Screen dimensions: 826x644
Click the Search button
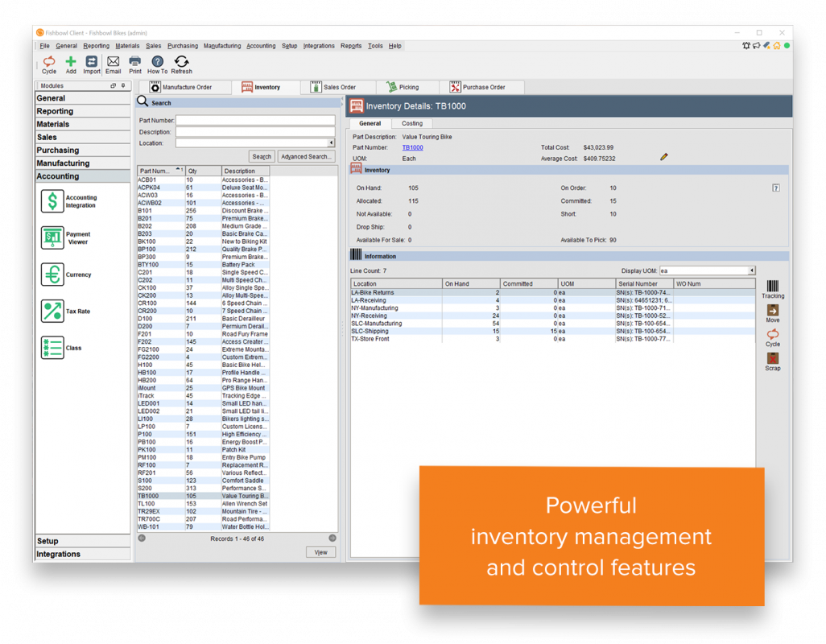pyautogui.click(x=262, y=156)
